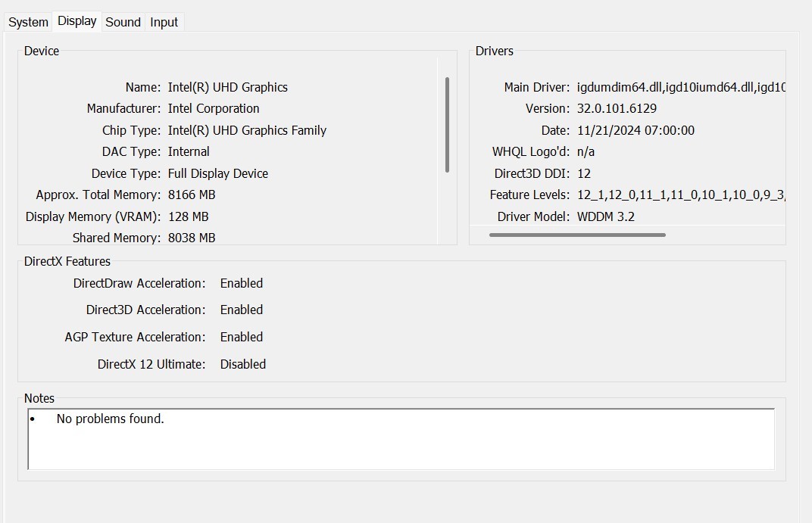The width and height of the screenshot is (812, 523).
Task: Select the Display tab
Action: click(76, 21)
